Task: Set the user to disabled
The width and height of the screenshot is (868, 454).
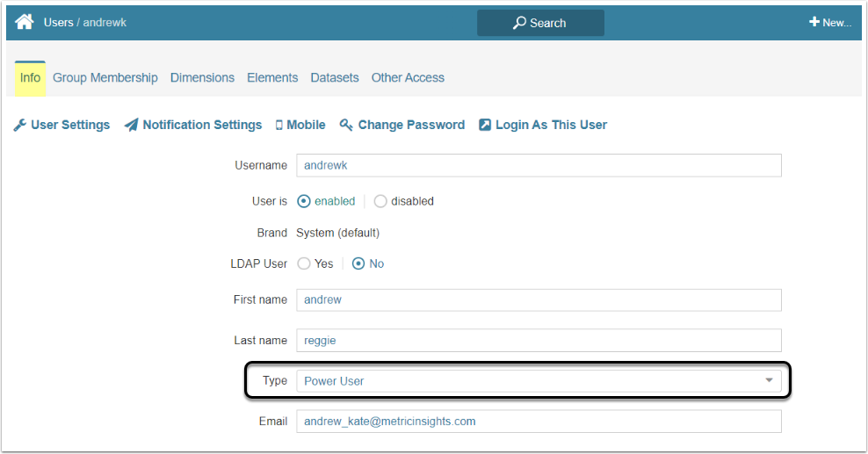Action: (x=380, y=201)
